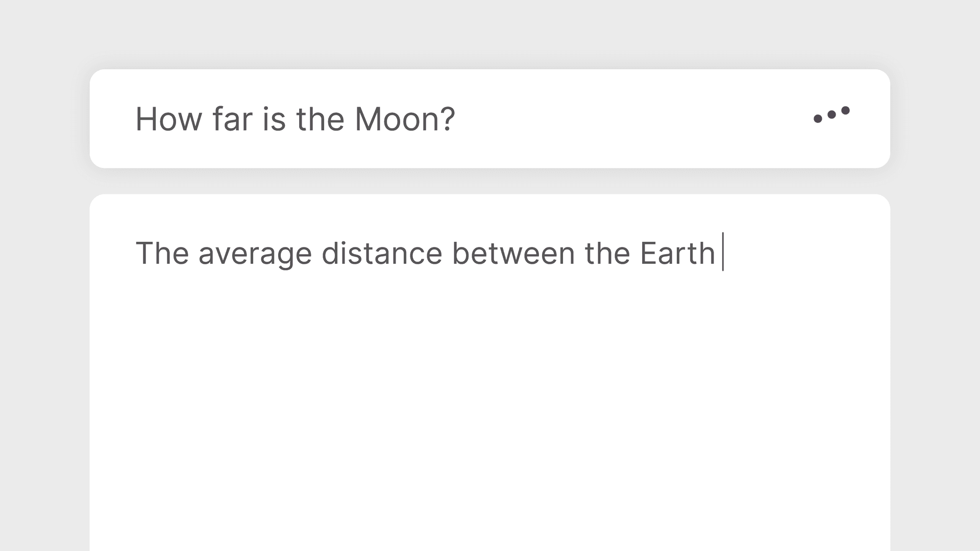Click the word "average" in the answer
The image size is (980, 551).
(255, 254)
